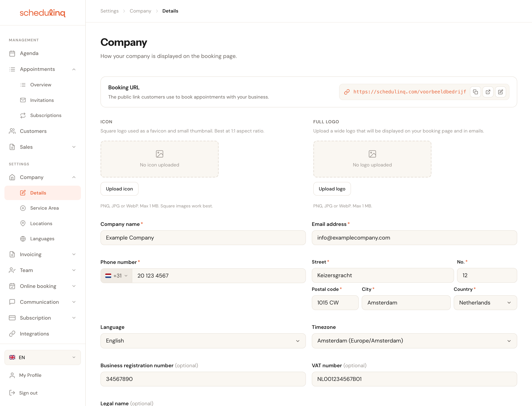Screen dimensions: 532x406
Task: Click the Upload icon button
Action: pos(119,189)
